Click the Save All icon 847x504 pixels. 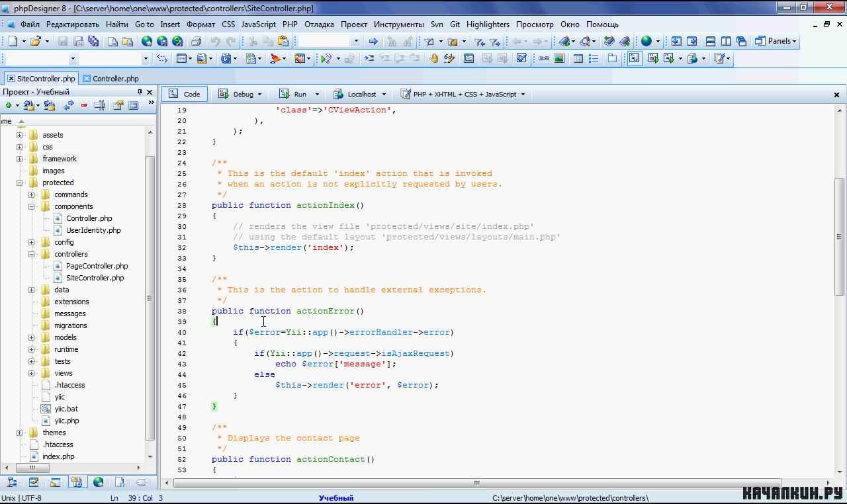tap(93, 41)
